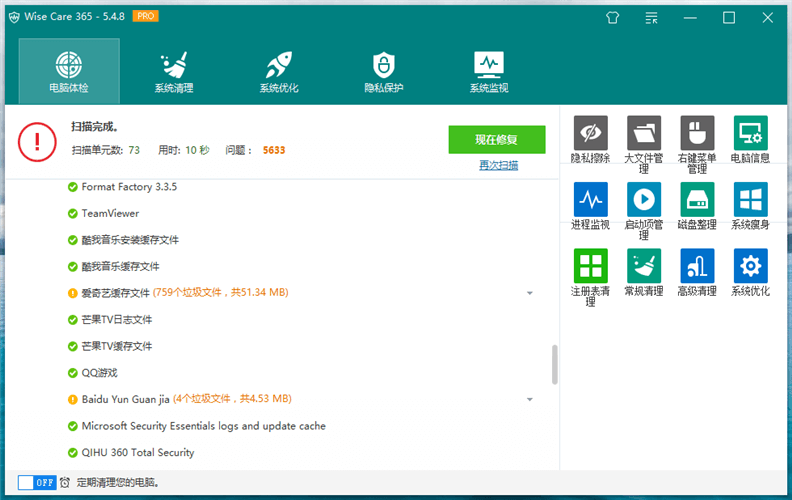The image size is (792, 500).
Task: Toggle the check mark beside TeamViewer
Action: pyautogui.click(x=72, y=214)
